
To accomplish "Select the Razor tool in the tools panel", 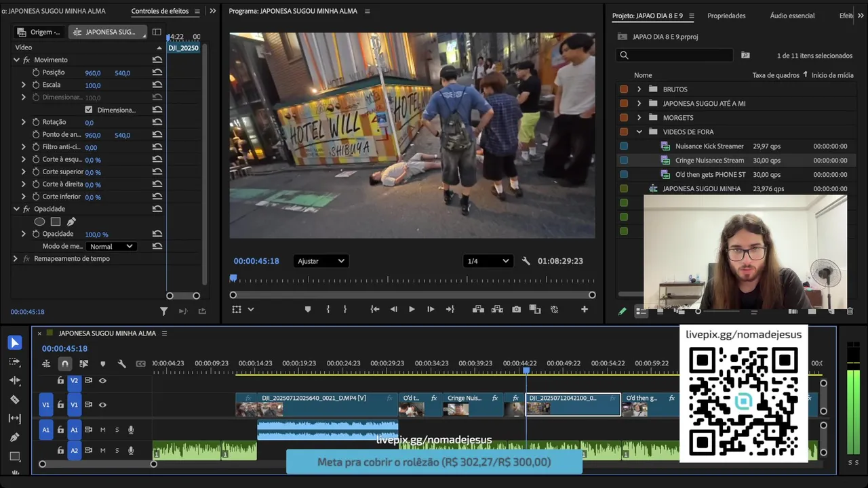I will (x=14, y=400).
